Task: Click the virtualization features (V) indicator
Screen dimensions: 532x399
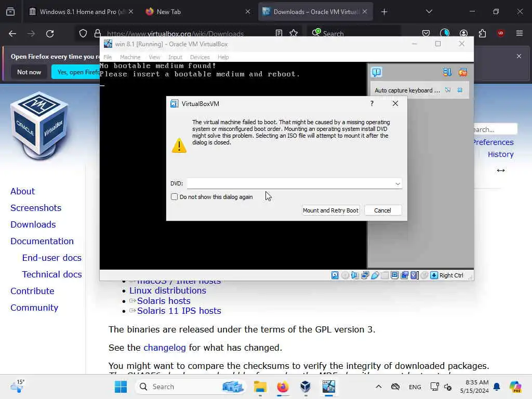Action: click(414, 275)
